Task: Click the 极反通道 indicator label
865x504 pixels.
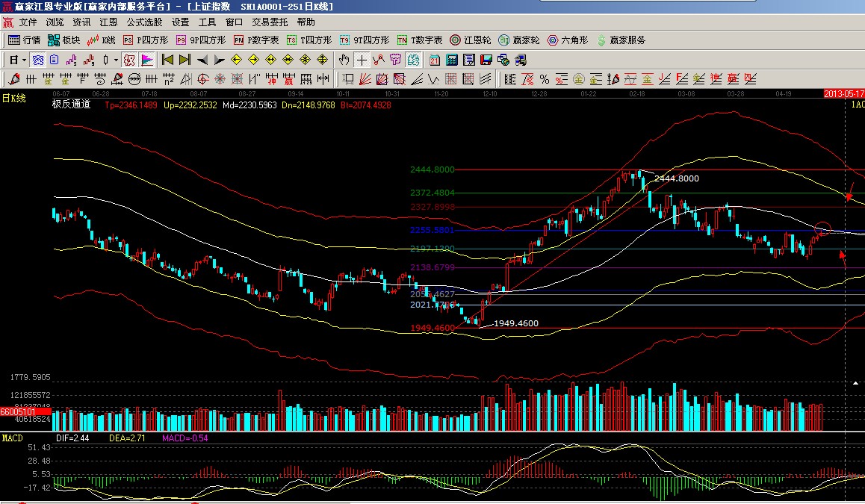Action: (71, 105)
